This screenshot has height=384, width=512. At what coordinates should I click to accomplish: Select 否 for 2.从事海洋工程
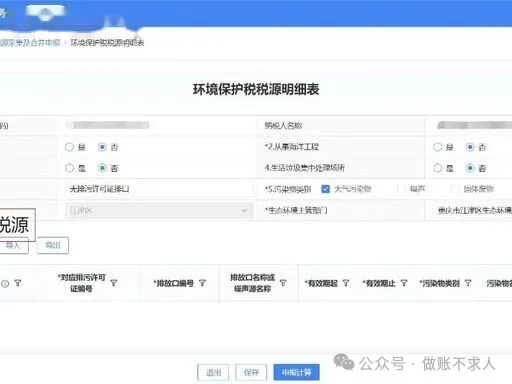[x=470, y=147]
